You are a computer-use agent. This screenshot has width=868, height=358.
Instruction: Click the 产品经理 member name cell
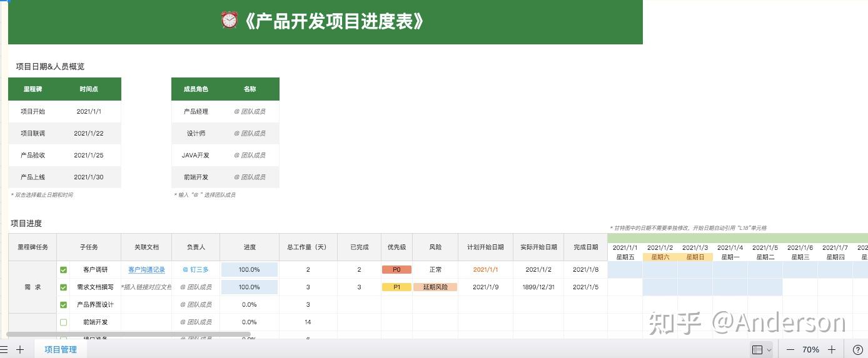click(250, 112)
